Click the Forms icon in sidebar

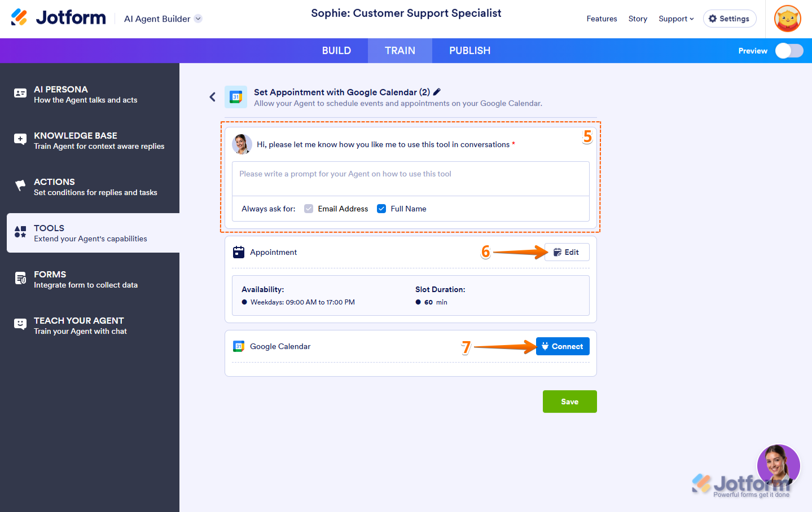(20, 279)
